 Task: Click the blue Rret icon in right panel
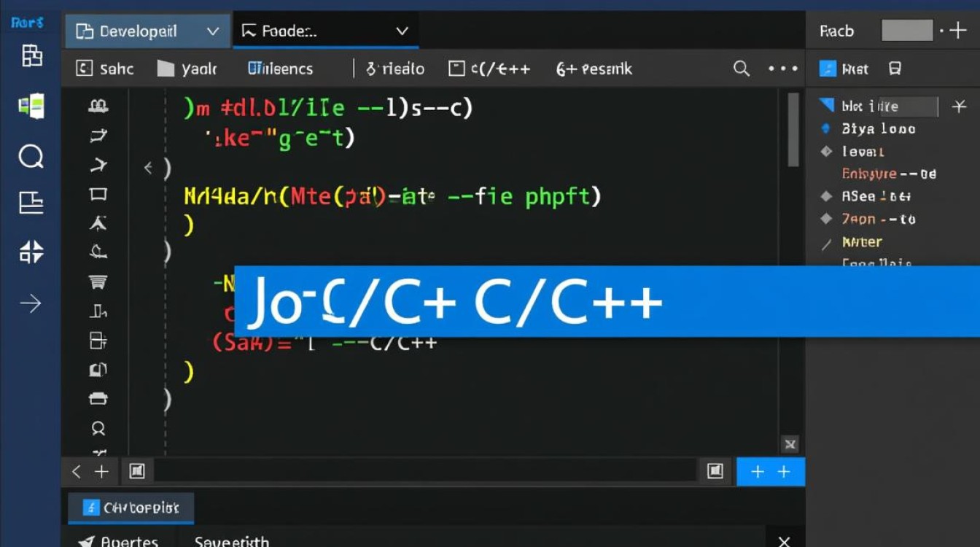click(827, 69)
